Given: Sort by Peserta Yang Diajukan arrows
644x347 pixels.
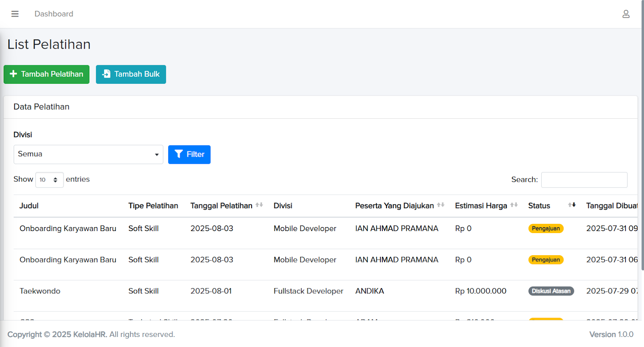Looking at the screenshot, I should point(441,205).
